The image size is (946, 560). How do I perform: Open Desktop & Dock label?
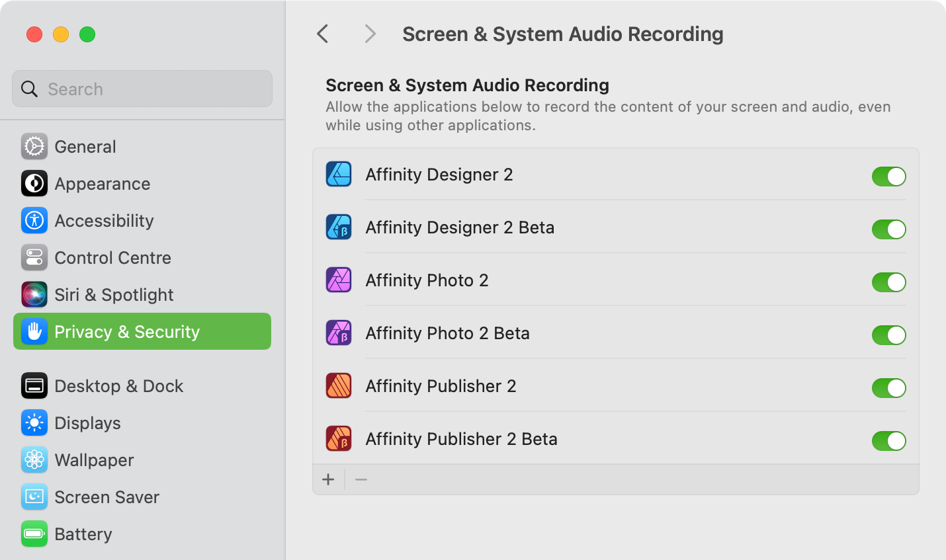[x=119, y=386]
